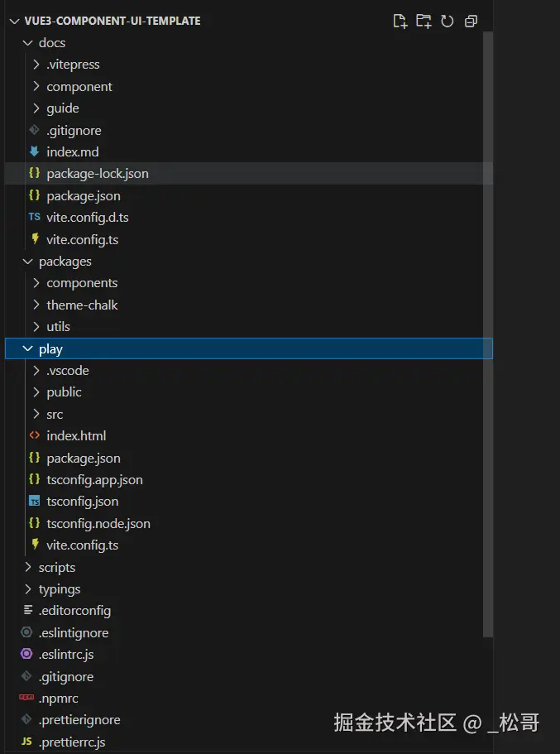560x754 pixels.
Task: Open the .prettierrc.js file
Action: pos(72,742)
